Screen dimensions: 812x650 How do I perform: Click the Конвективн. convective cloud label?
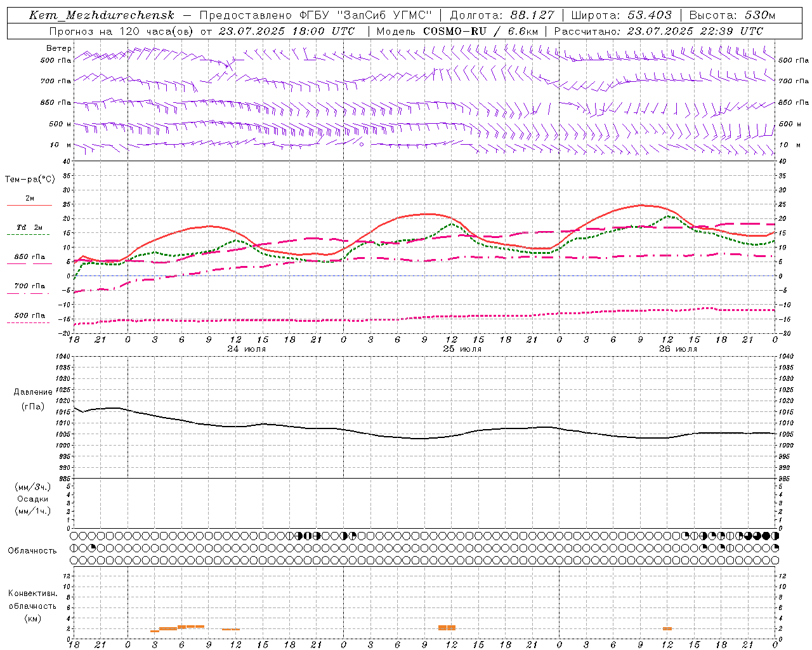[32, 594]
